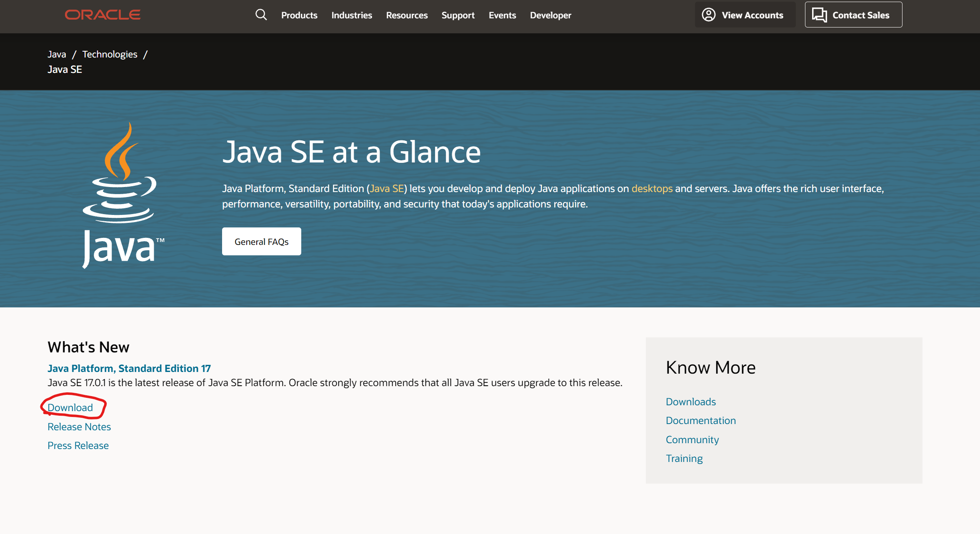
Task: Click the circled Download link
Action: click(70, 407)
